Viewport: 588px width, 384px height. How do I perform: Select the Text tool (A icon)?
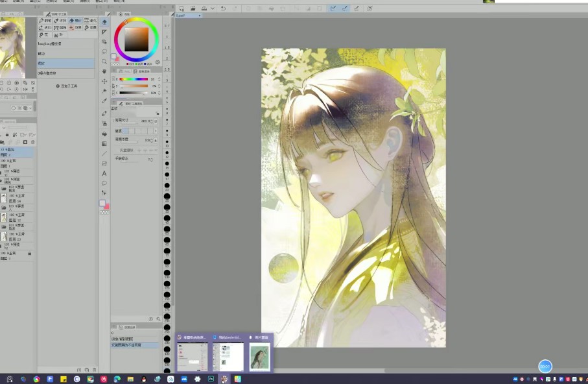pyautogui.click(x=104, y=173)
